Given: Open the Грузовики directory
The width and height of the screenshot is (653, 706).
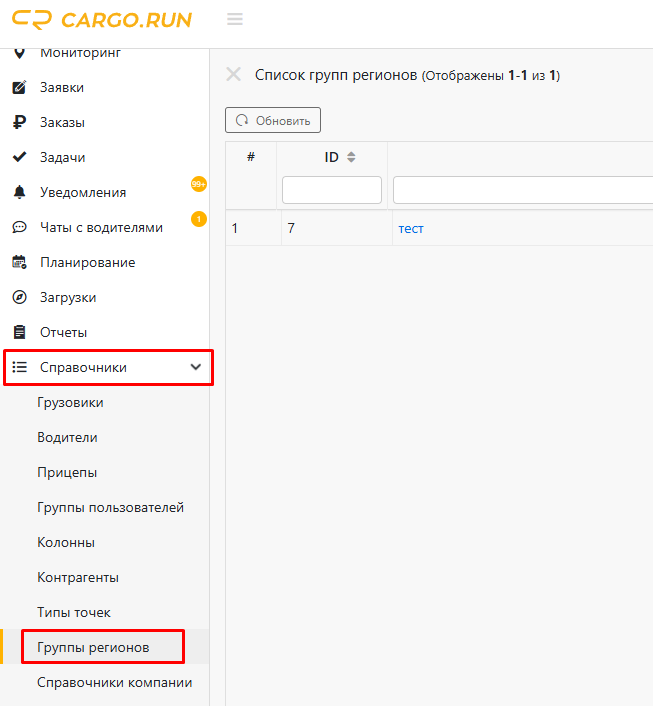Looking at the screenshot, I should click(x=70, y=403).
